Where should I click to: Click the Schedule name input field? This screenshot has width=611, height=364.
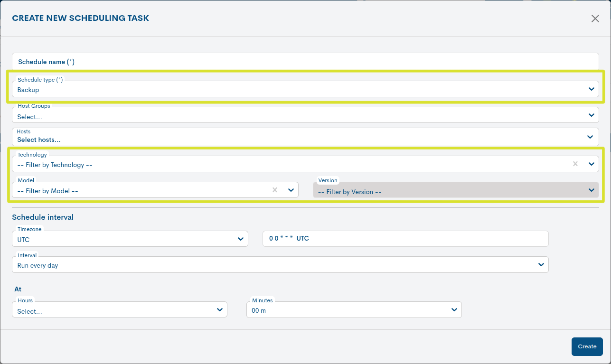point(306,62)
